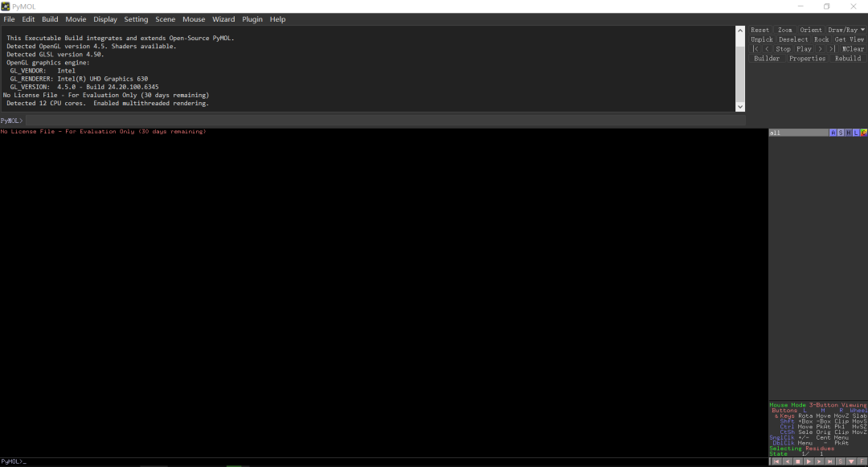Click the Deselect button

point(793,39)
